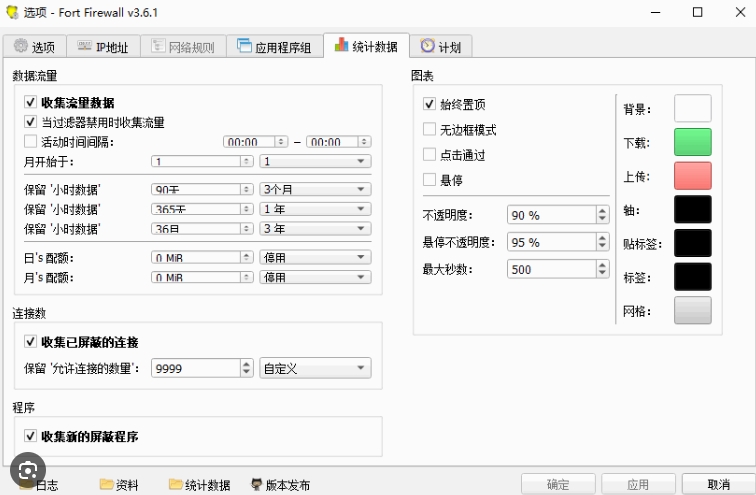Open the 日's 配额 停用 dropdown
The height and width of the screenshot is (495, 756).
tap(315, 257)
